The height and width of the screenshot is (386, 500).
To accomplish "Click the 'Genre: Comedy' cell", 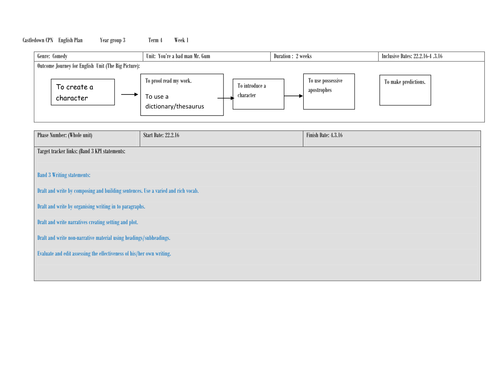I will [88, 56].
